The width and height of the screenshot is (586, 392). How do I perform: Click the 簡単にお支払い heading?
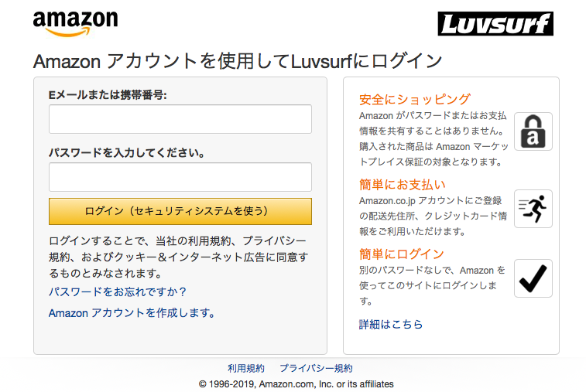pyautogui.click(x=403, y=185)
